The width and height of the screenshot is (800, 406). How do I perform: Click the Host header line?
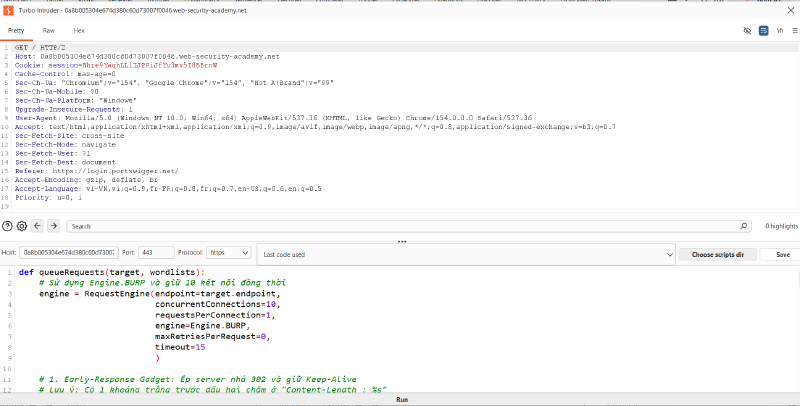(x=147, y=57)
